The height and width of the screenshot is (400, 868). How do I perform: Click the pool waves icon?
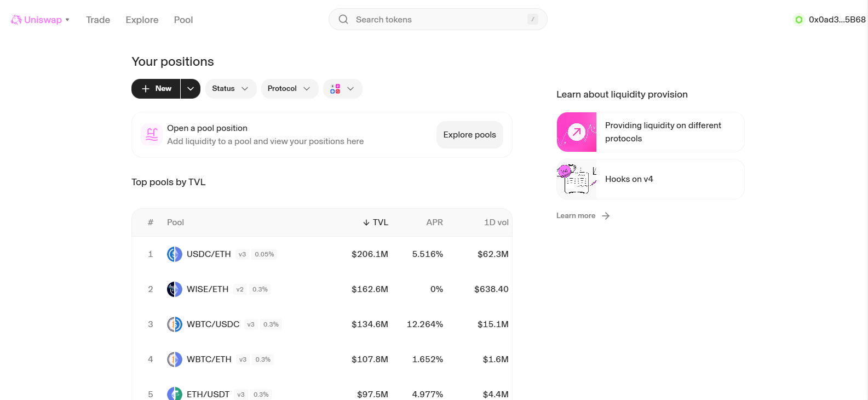152,135
